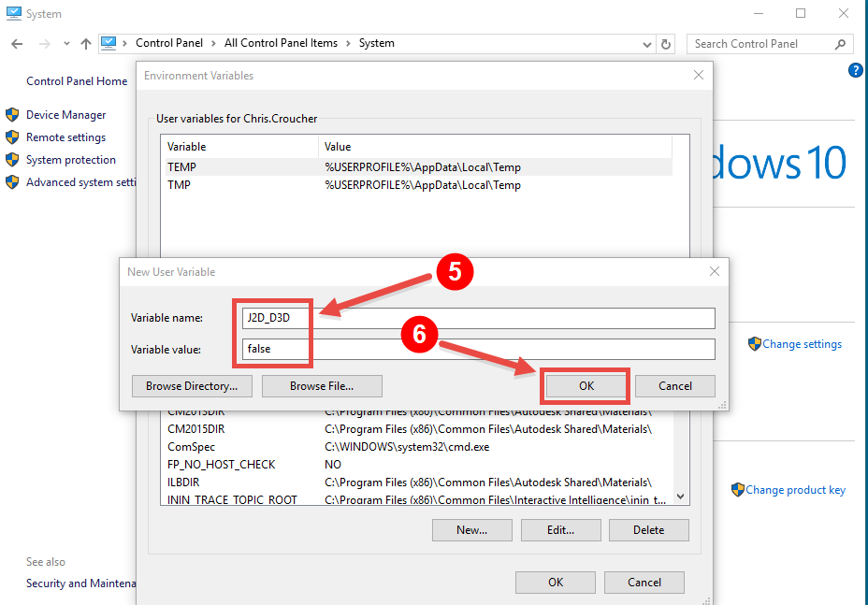Click OK in Environment Variables dialog

(x=556, y=583)
